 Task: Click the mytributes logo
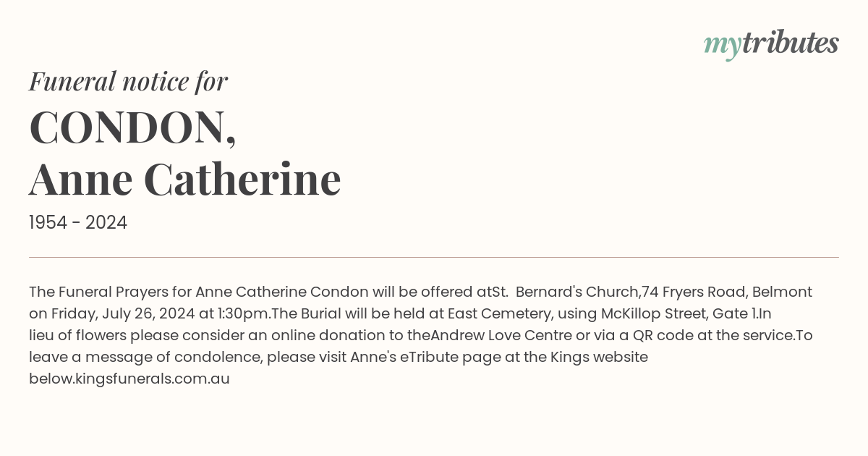pos(771,44)
